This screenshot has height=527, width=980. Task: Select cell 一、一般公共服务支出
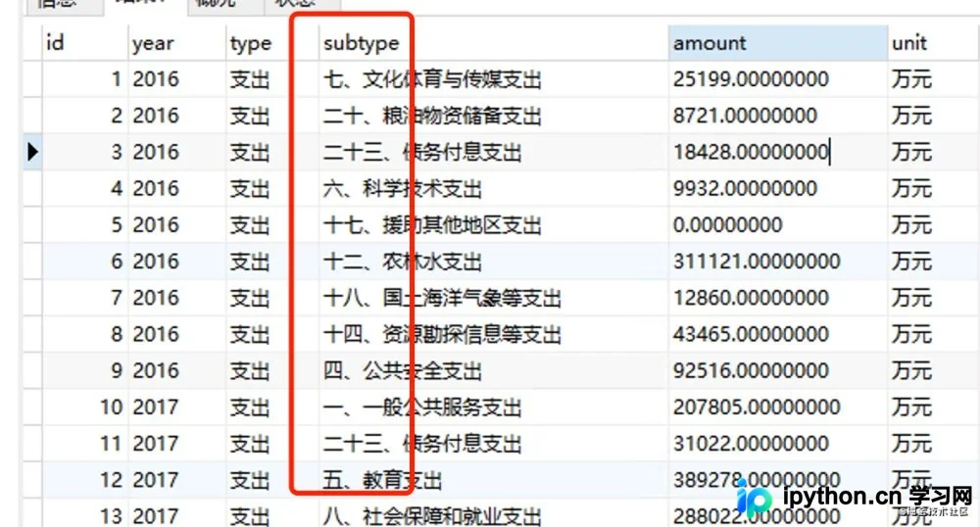click(x=494, y=407)
